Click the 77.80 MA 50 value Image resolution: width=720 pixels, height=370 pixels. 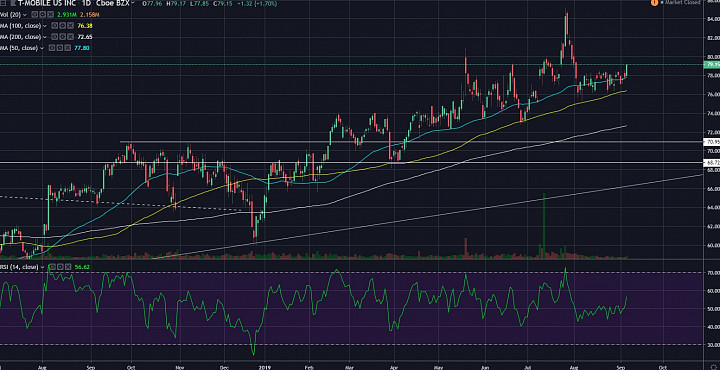pyautogui.click(x=82, y=48)
